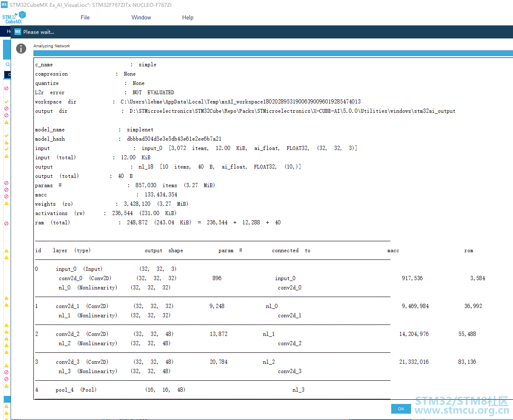Viewport: 513px width, 420px height.
Task: Select the conv2d_1 param count 9,248
Action: tap(217, 306)
